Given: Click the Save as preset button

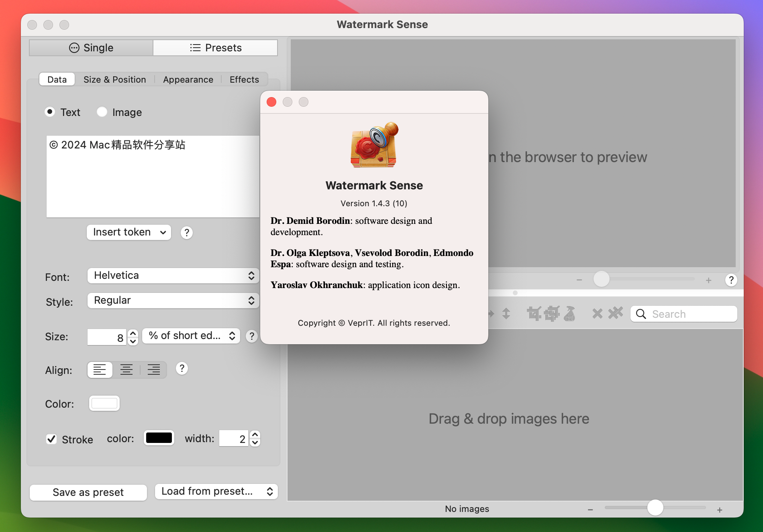Looking at the screenshot, I should [88, 492].
